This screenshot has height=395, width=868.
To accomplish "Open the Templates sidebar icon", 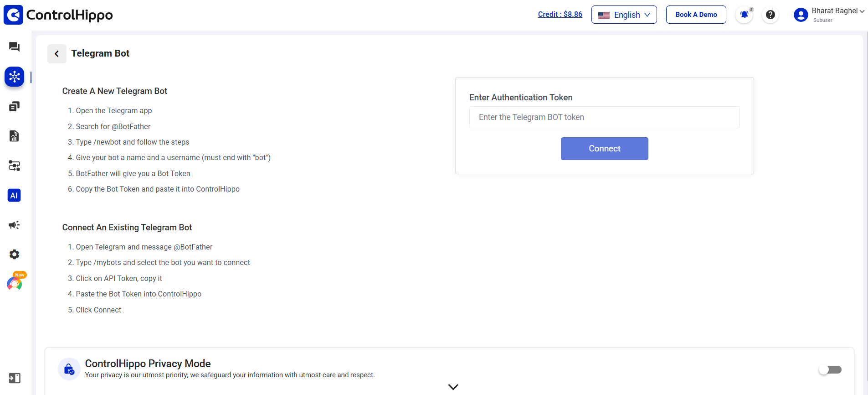I will pyautogui.click(x=14, y=106).
